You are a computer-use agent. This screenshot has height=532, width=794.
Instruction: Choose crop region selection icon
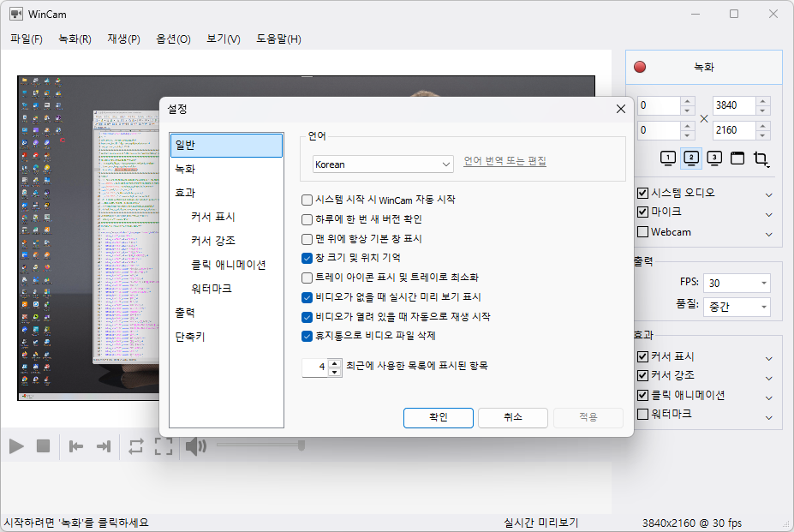(761, 159)
